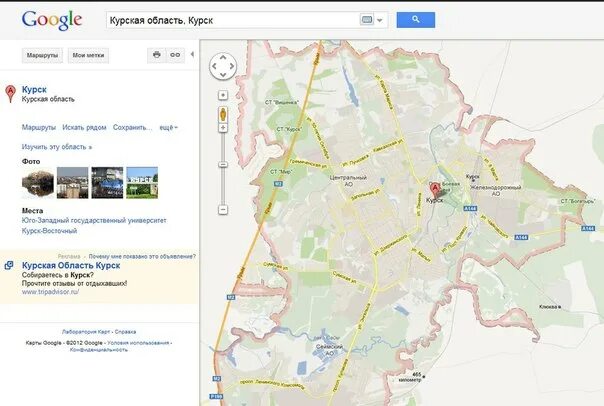The height and width of the screenshot is (406, 604).
Task: Click Маршруты link under the Курск result
Action: click(39, 127)
